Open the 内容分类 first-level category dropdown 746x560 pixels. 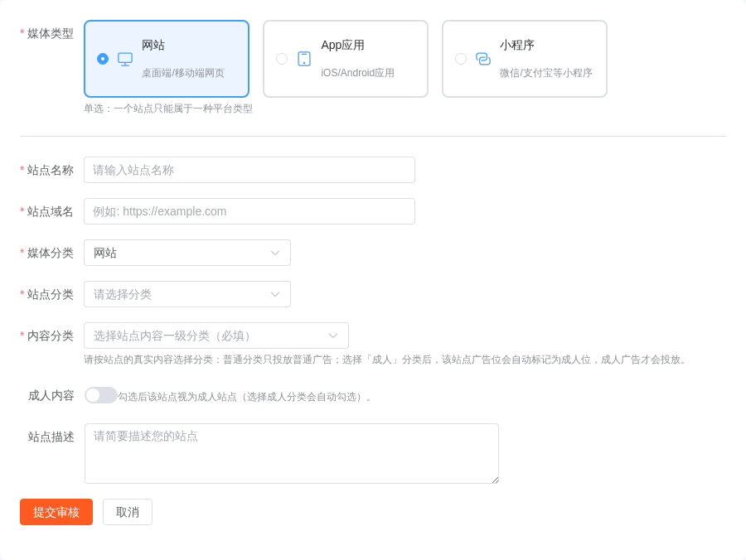[x=216, y=336]
